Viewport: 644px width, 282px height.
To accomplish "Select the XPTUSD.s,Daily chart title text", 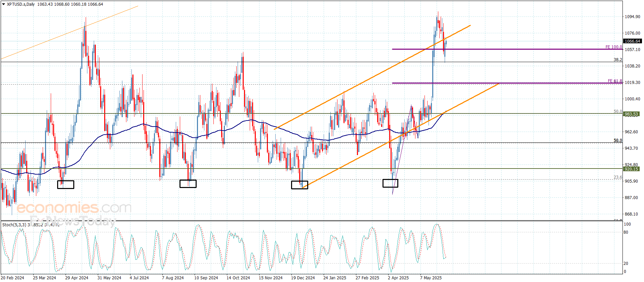I will click(21, 4).
